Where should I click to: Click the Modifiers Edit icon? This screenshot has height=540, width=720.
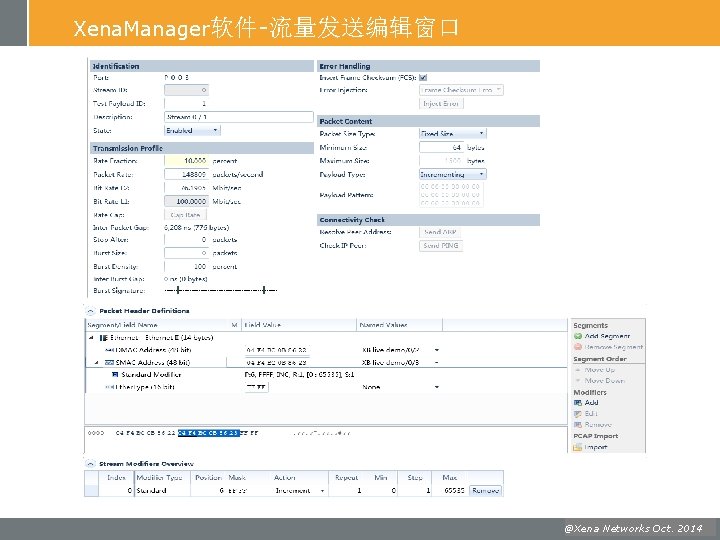click(x=578, y=414)
